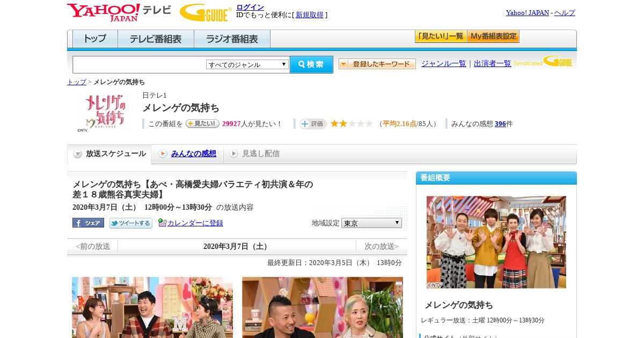Click the 番組概要 panel header
This screenshot has width=644, height=338.
(496, 178)
